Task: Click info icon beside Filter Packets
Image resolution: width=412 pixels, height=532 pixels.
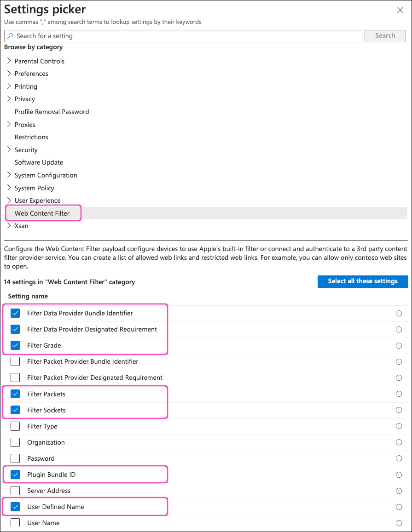Action: tap(399, 394)
